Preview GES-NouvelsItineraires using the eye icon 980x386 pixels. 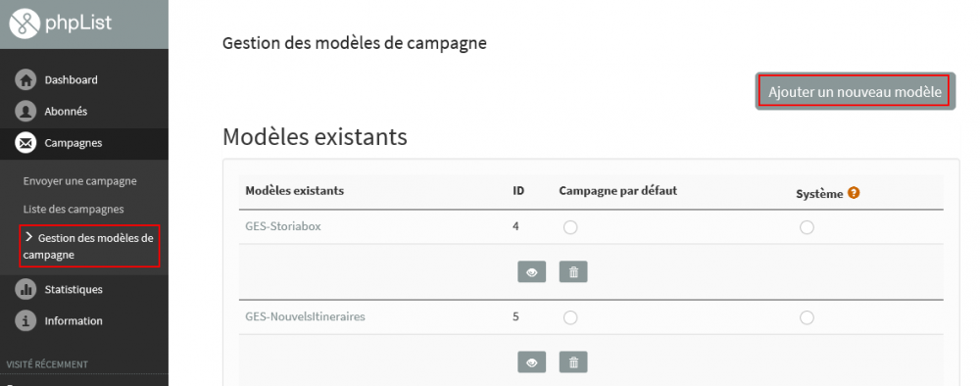(532, 362)
